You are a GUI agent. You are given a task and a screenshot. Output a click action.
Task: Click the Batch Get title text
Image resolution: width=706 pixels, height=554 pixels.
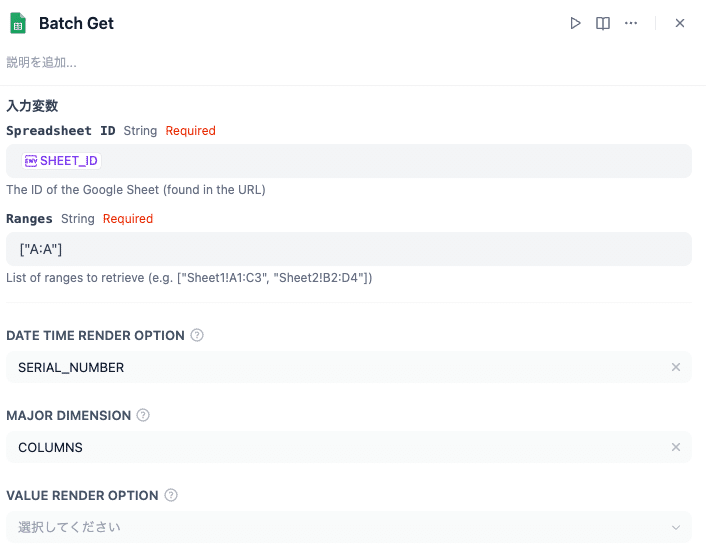(x=76, y=23)
